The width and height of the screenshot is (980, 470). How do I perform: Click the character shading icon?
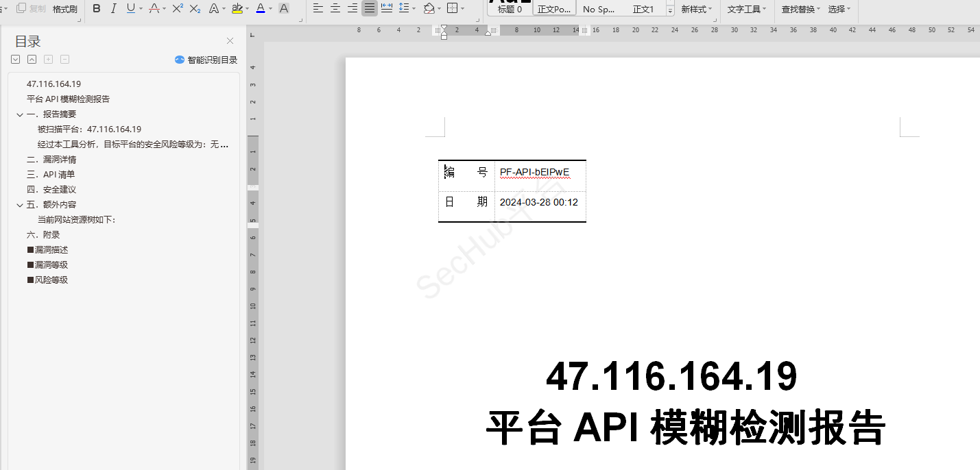click(284, 9)
